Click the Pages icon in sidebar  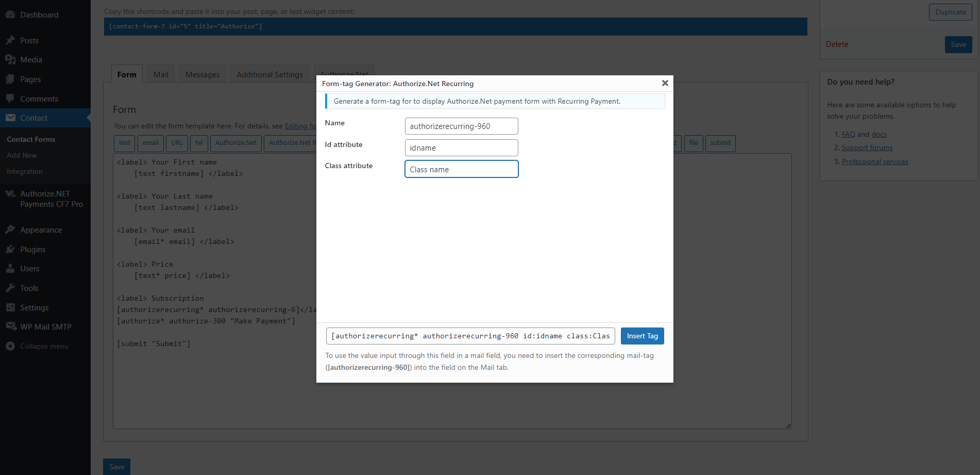[x=10, y=79]
